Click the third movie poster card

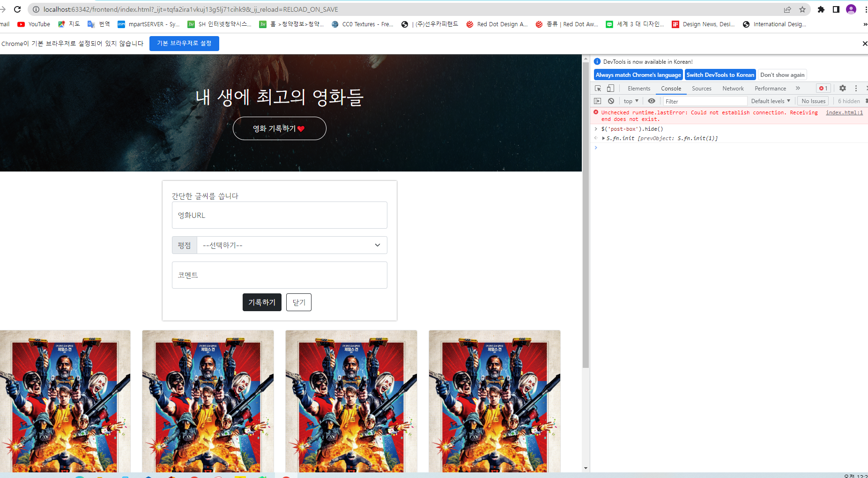(351, 401)
